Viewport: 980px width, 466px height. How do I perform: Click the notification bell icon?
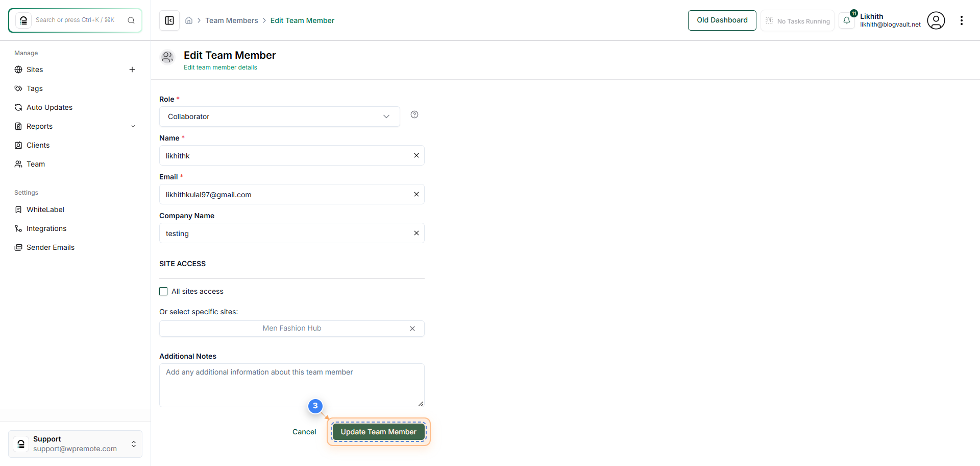(847, 20)
